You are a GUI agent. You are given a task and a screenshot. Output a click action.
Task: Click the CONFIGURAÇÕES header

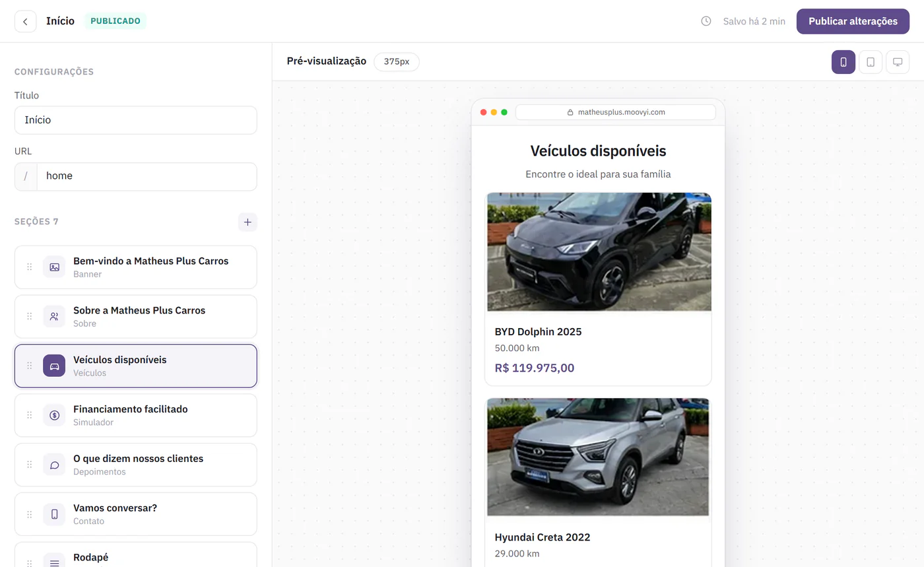click(54, 72)
